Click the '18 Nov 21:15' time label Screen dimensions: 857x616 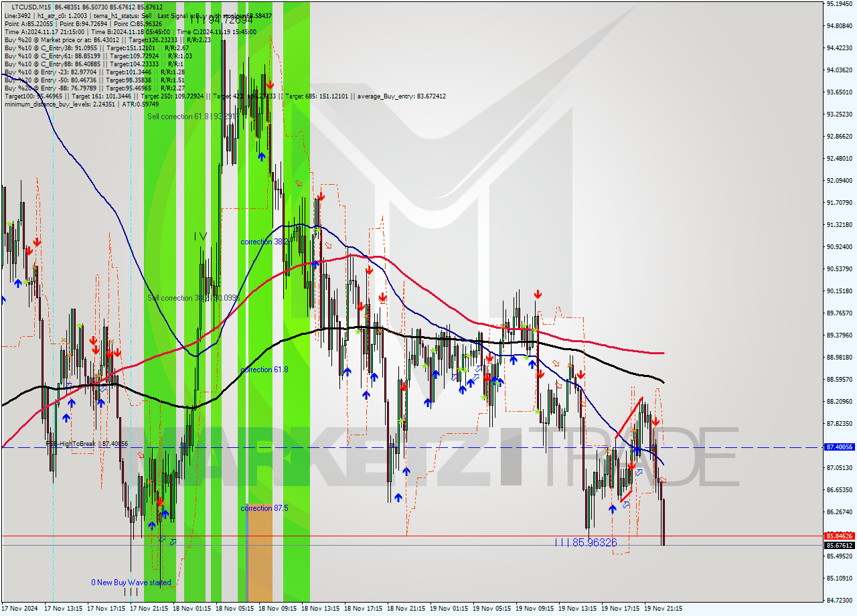(406, 609)
